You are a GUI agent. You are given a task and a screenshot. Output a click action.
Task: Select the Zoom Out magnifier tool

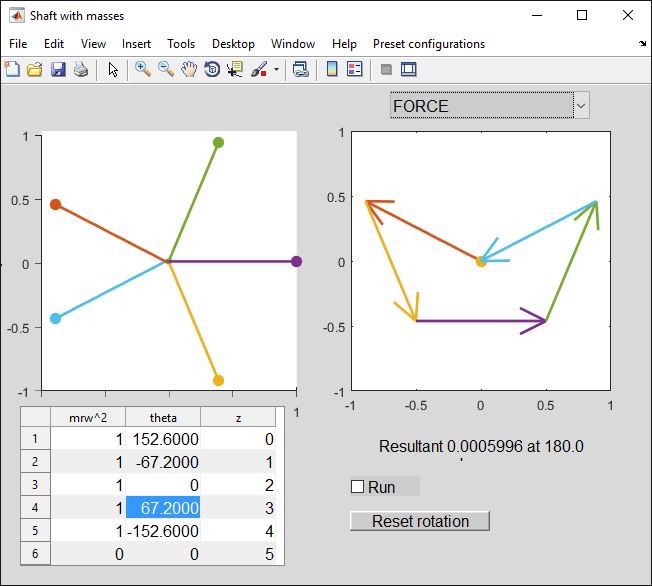[166, 69]
